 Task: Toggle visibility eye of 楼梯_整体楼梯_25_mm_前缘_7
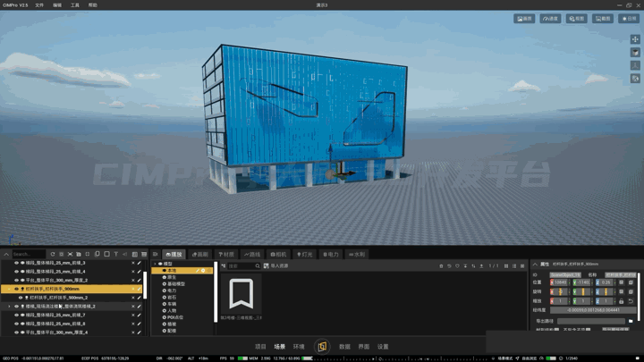[x=16, y=316]
